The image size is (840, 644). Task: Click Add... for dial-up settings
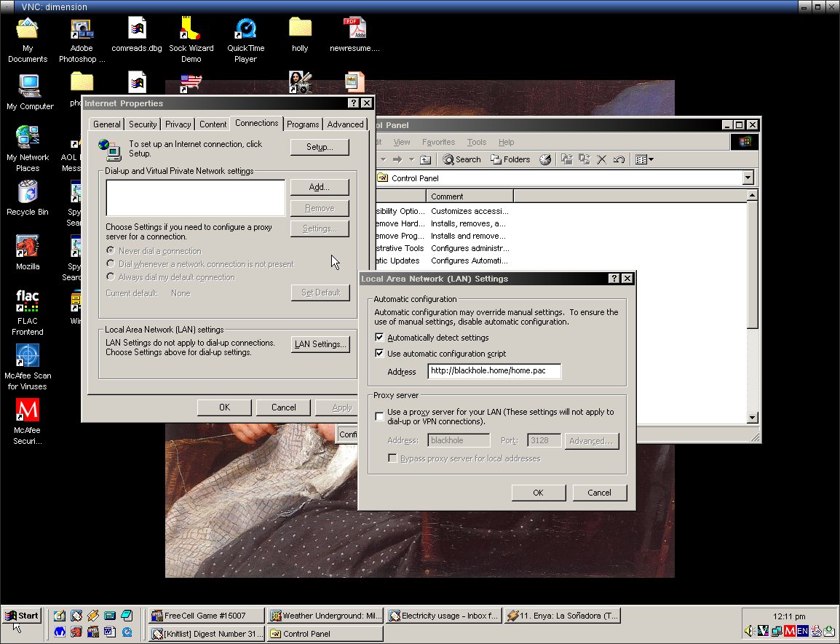coord(320,187)
